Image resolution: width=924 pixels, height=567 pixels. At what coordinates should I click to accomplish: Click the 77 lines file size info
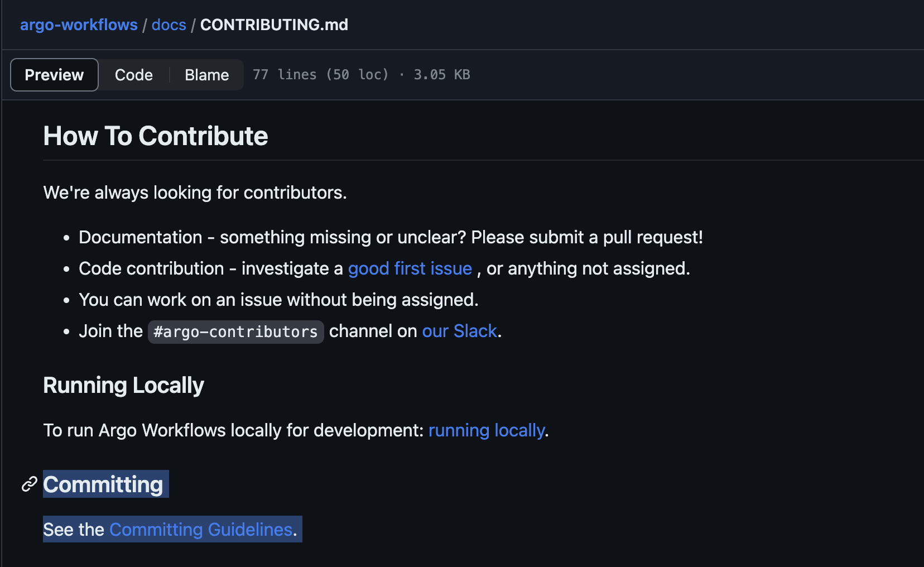(x=361, y=75)
